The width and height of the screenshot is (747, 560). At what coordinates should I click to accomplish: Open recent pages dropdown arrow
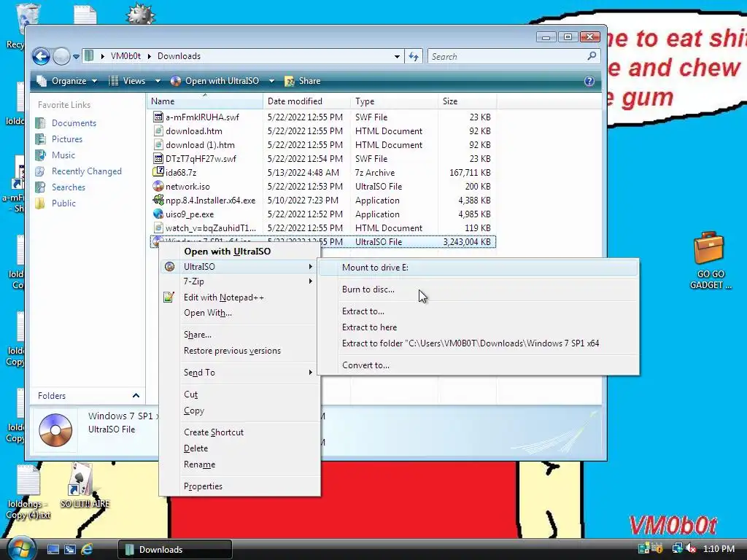(x=76, y=57)
